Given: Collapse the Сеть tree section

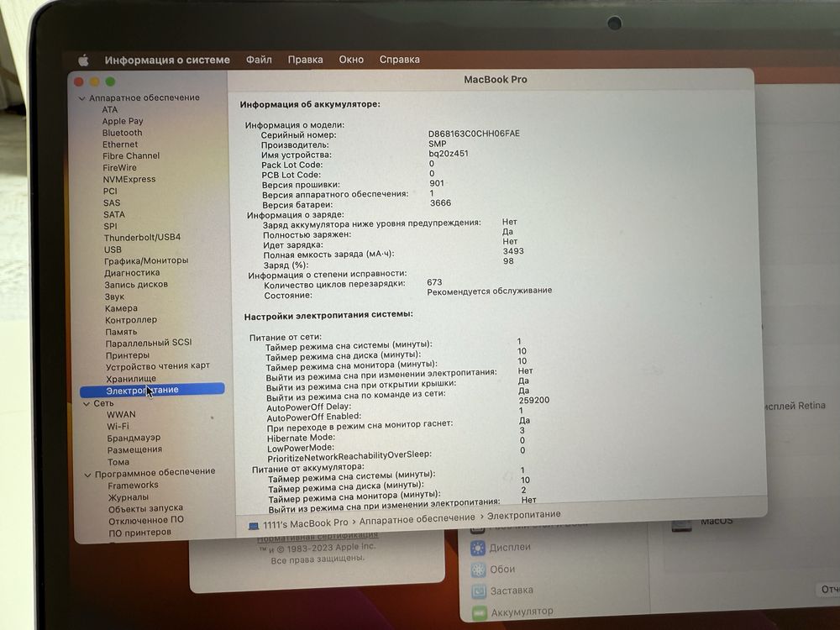Looking at the screenshot, I should click(87, 404).
